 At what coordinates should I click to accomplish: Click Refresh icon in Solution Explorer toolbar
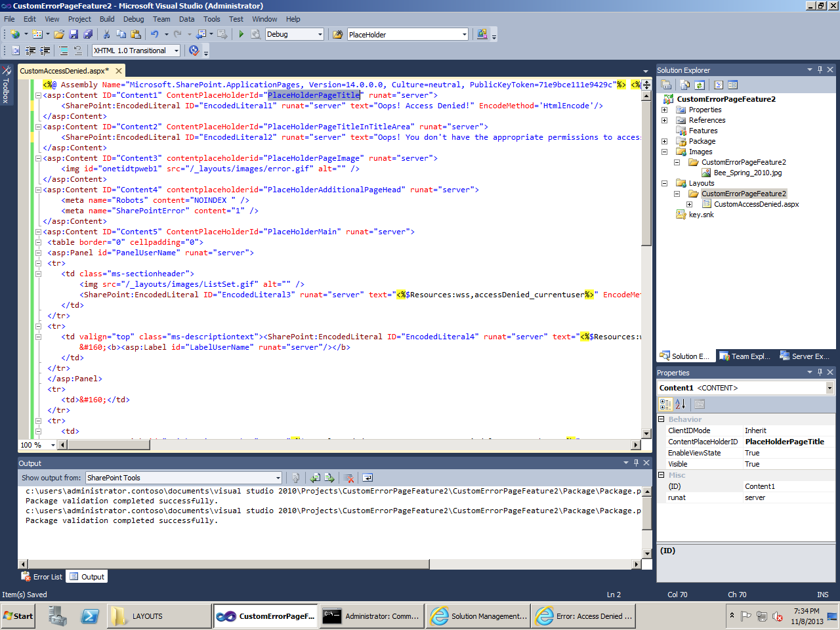click(700, 85)
